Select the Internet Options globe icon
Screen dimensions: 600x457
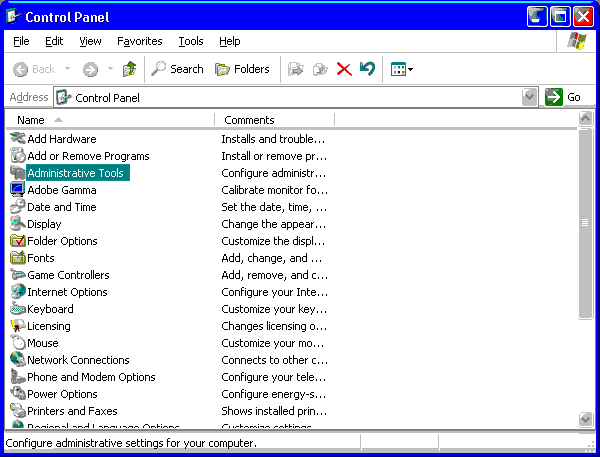[18, 292]
